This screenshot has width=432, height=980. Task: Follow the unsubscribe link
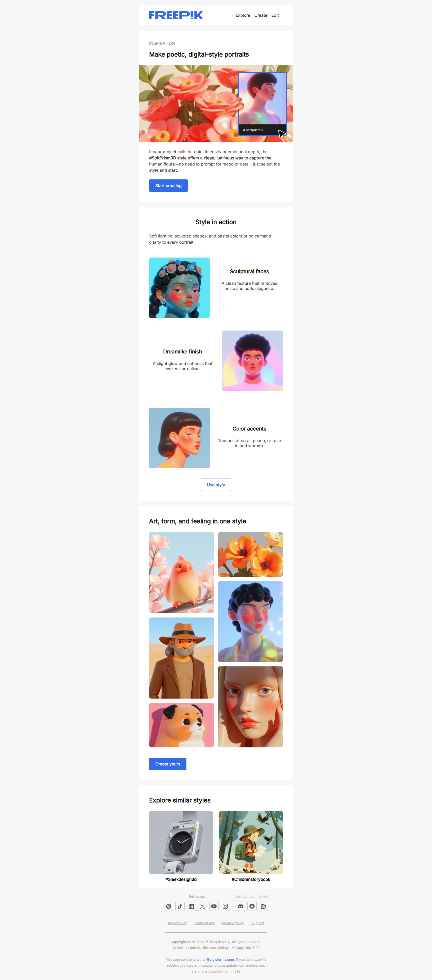point(211,971)
